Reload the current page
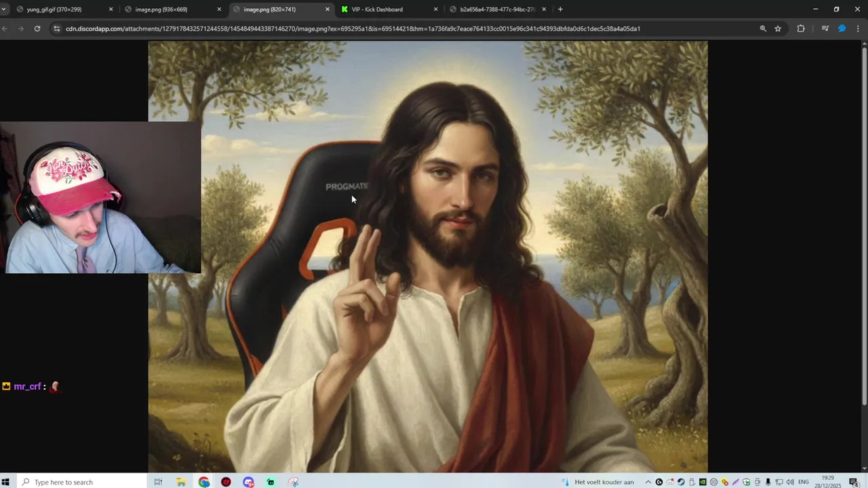Screen dimensions: 868x488 37,28
